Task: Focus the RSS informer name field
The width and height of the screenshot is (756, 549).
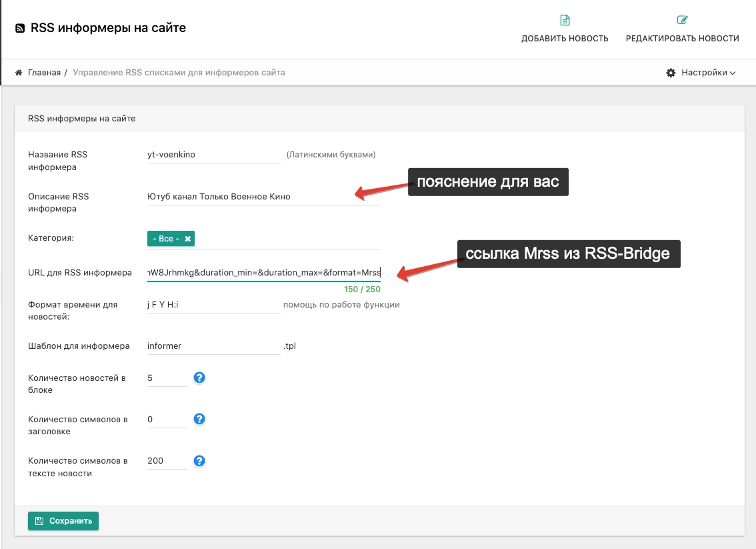Action: 213,155
